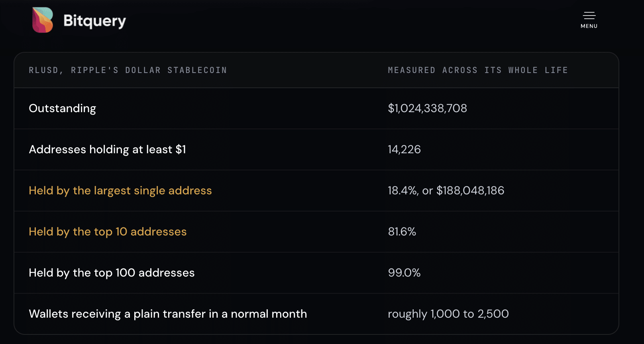Select Wallets receiving a plain transfer row

pyautogui.click(x=316, y=314)
